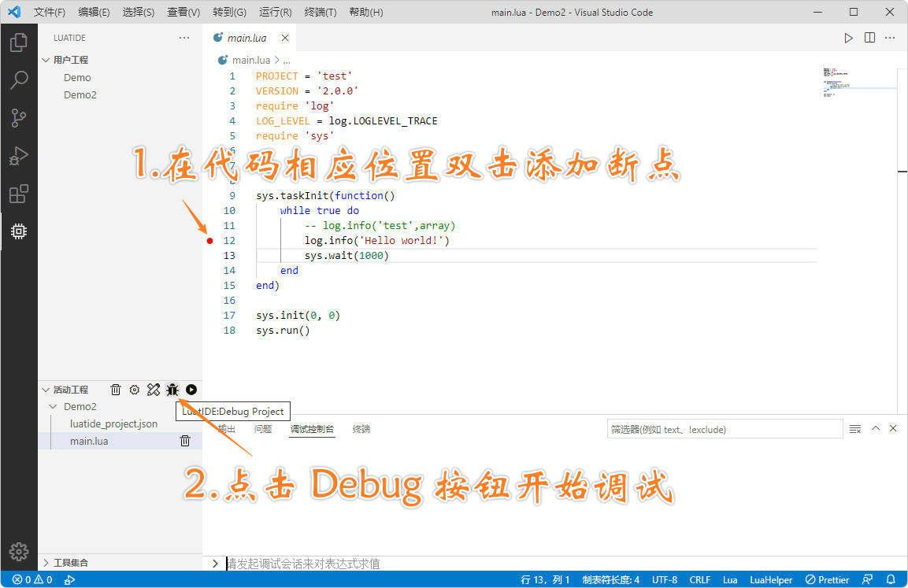The width and height of the screenshot is (908, 588).
Task: Click the main.lua breadcrumb
Action: tap(250, 60)
